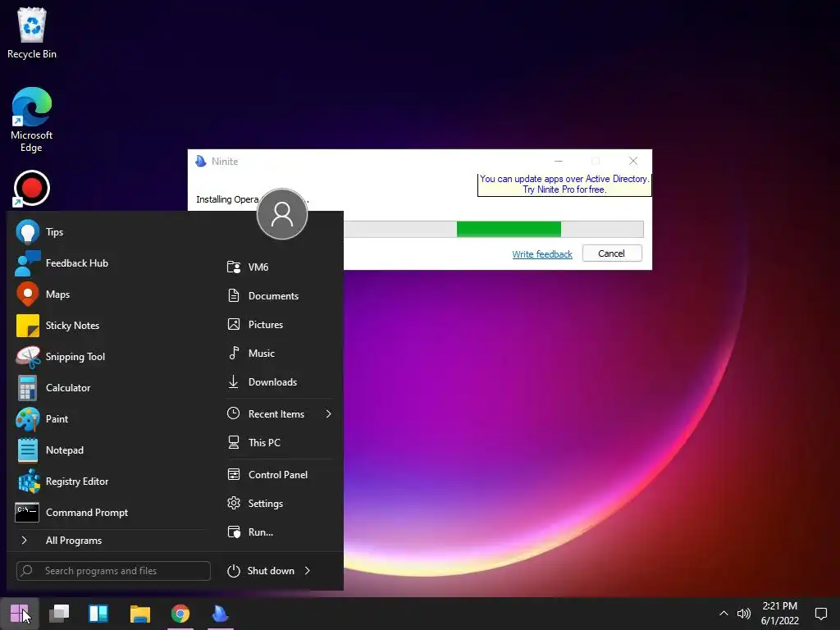Cancel the Ninite installation
The height and width of the screenshot is (630, 840).
click(612, 253)
